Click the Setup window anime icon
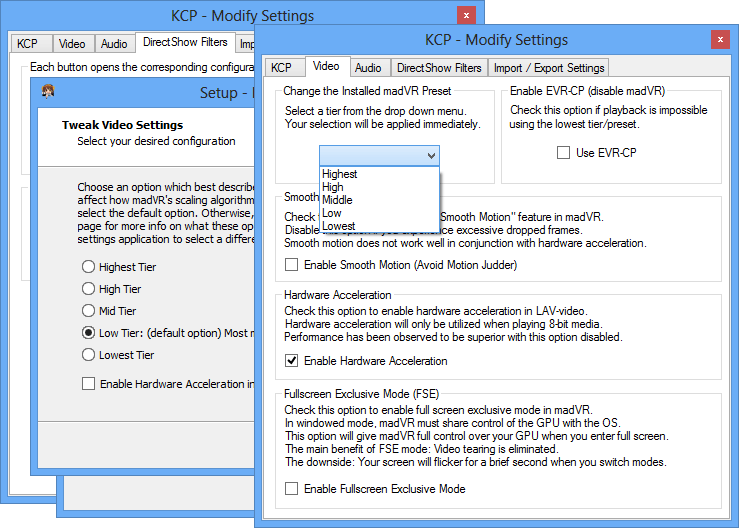Image resolution: width=739 pixels, height=528 pixels. 47,93
